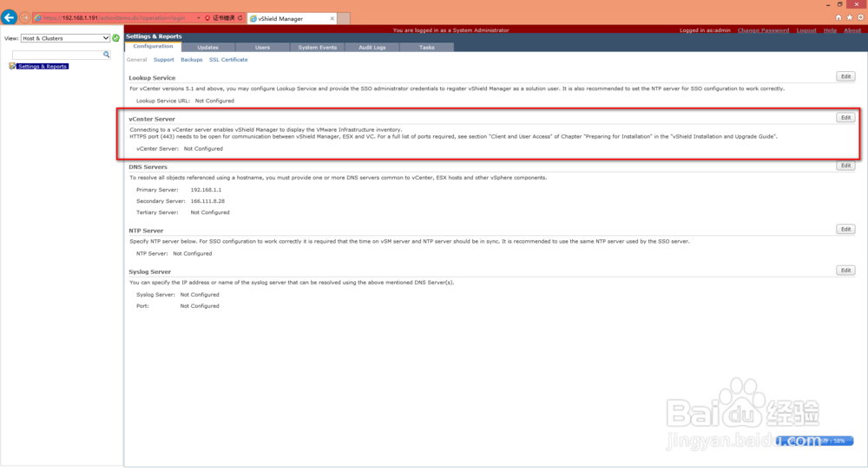Click the Change Password link
Viewport: 868px width, 470px height.
tap(763, 30)
